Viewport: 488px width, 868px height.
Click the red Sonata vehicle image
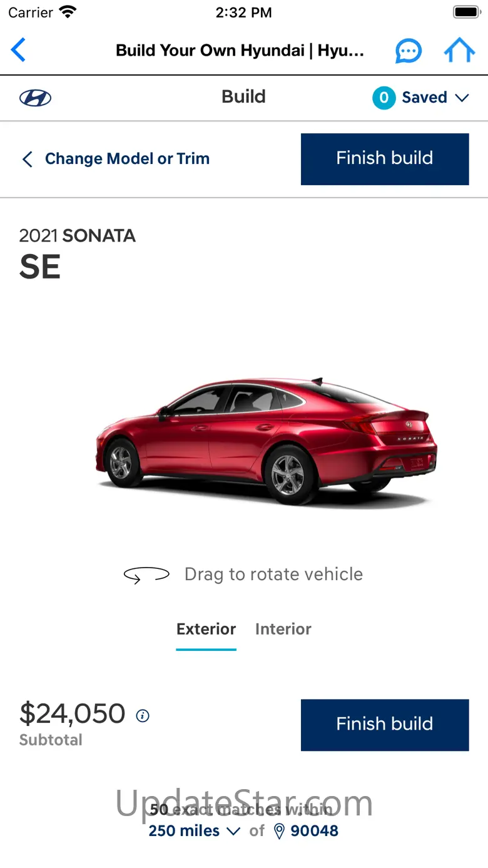(x=266, y=441)
